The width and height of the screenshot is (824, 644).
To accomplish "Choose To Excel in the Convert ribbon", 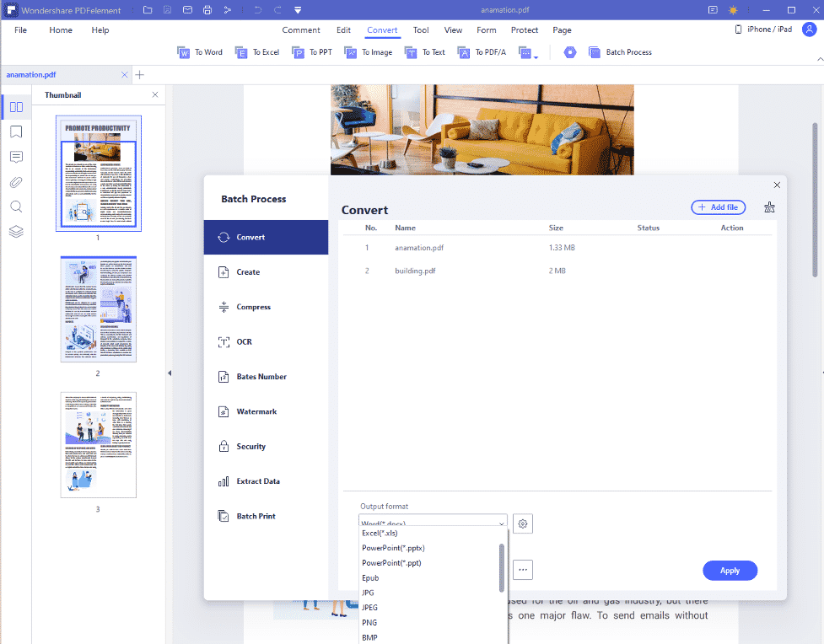I will coord(257,52).
